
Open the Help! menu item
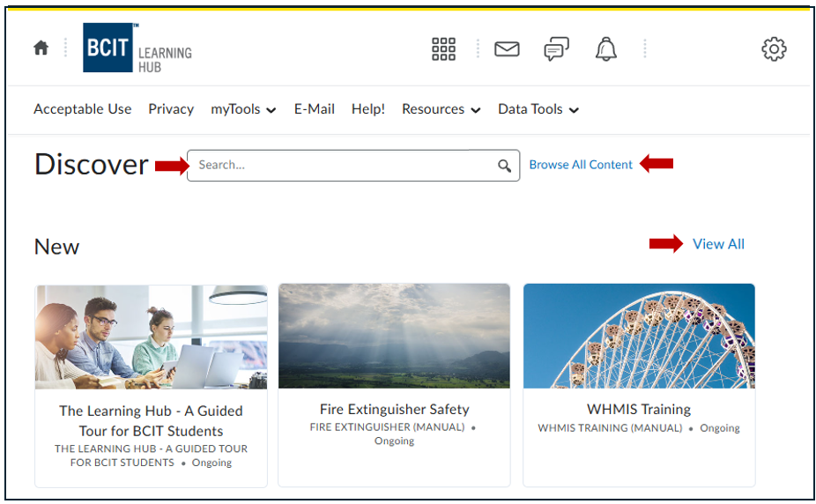coord(367,109)
